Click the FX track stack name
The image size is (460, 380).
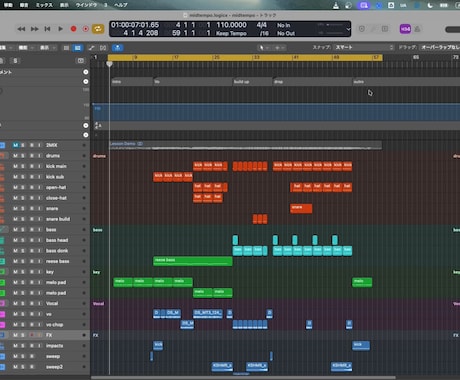(49, 335)
